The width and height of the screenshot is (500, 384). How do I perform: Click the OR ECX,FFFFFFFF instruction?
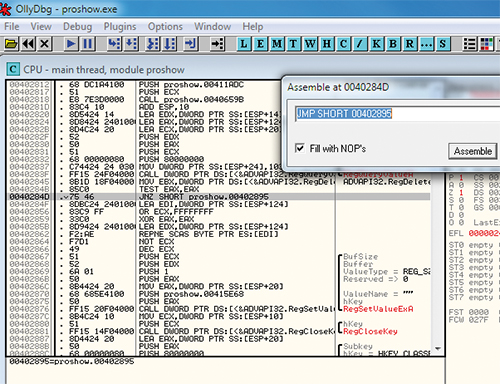176,212
